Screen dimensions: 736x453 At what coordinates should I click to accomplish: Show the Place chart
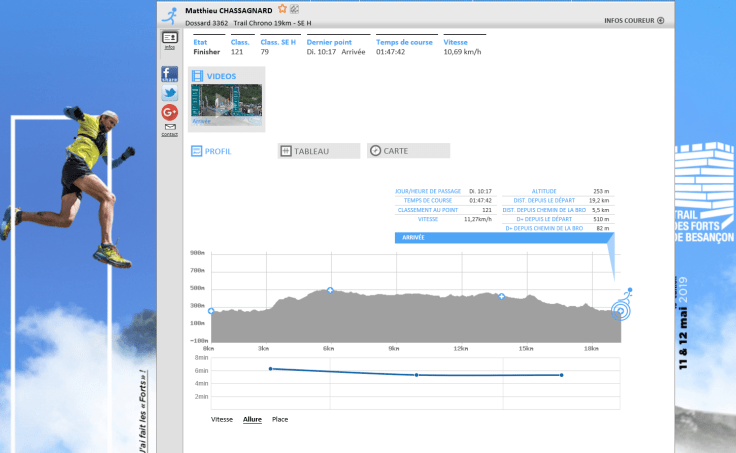pyautogui.click(x=280, y=419)
